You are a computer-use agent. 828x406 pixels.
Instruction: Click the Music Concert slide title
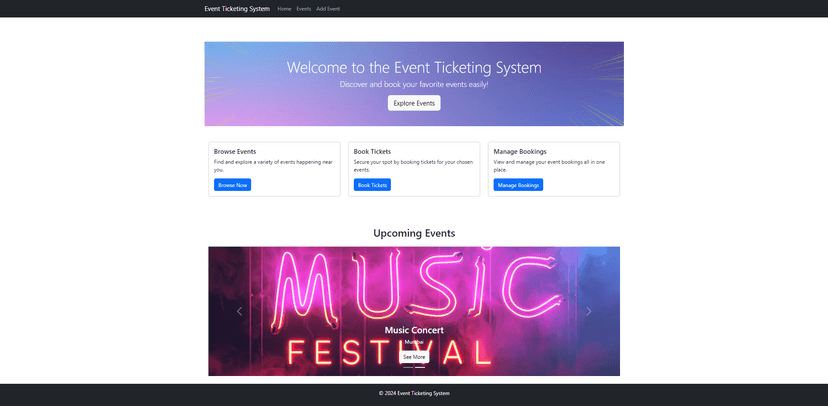pyautogui.click(x=414, y=330)
